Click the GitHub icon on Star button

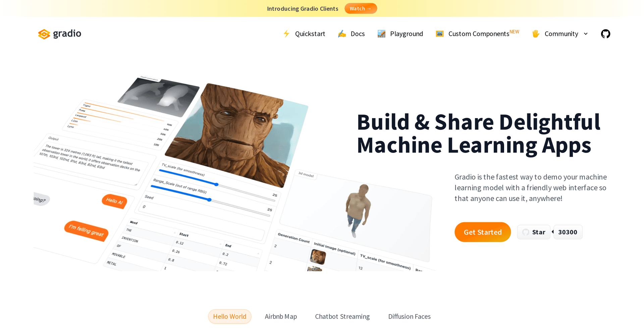click(x=526, y=232)
